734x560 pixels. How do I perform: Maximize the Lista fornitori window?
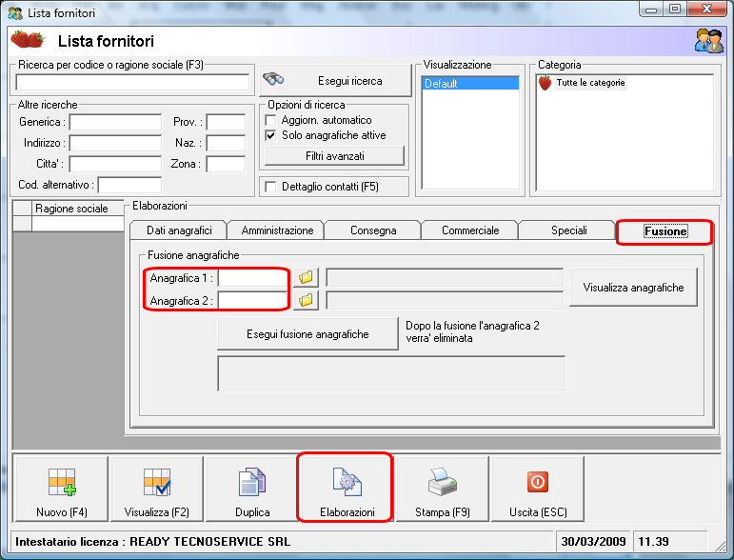pyautogui.click(x=675, y=9)
